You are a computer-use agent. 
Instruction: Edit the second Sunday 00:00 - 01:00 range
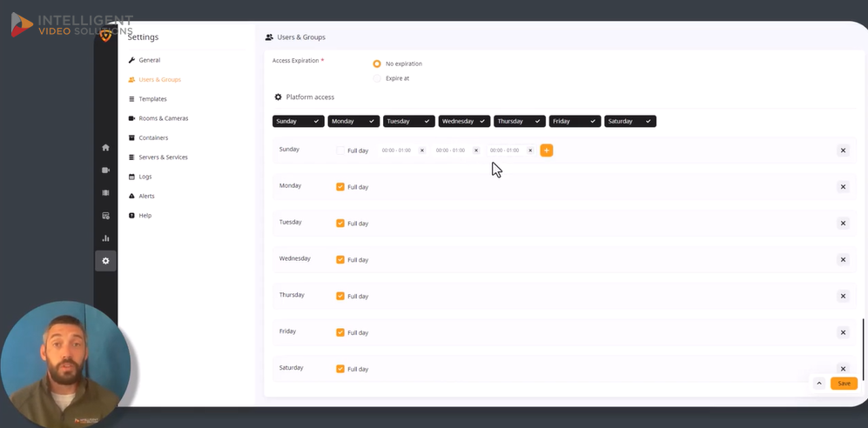(x=451, y=150)
